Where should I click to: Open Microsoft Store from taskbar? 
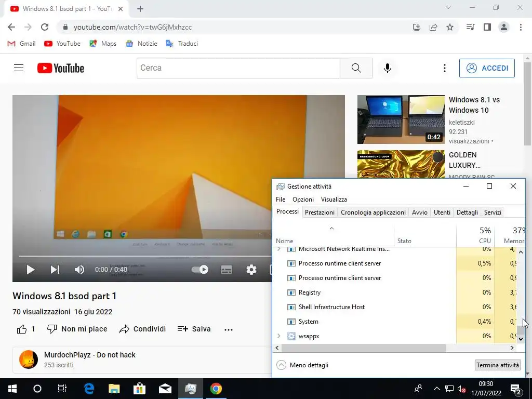pos(139,389)
